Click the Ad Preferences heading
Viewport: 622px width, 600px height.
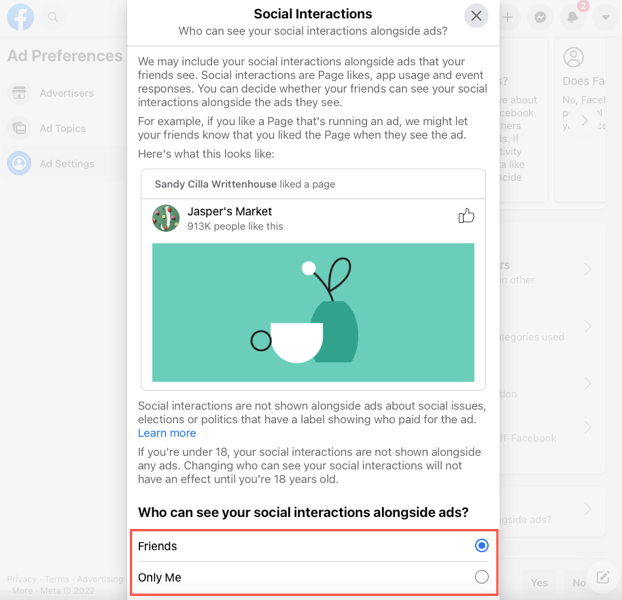pos(65,56)
